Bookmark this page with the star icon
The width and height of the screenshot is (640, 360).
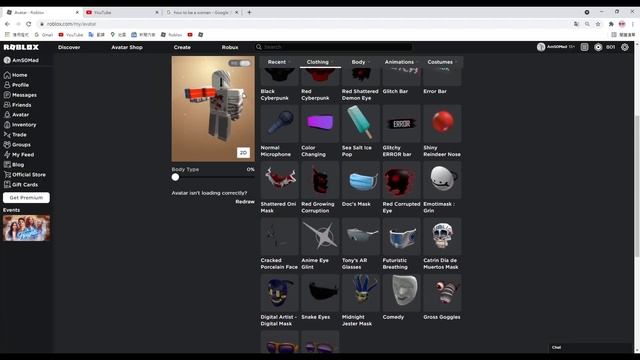click(x=598, y=24)
